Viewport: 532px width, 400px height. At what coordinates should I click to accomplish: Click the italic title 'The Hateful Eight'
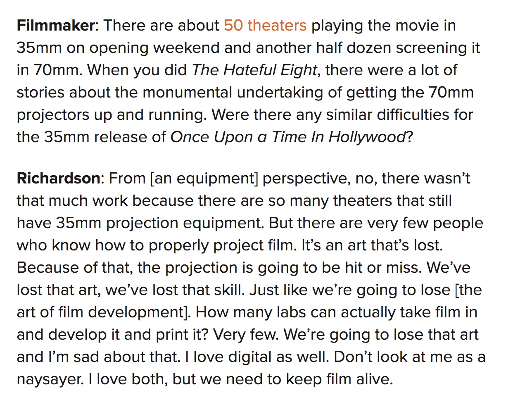tap(254, 70)
